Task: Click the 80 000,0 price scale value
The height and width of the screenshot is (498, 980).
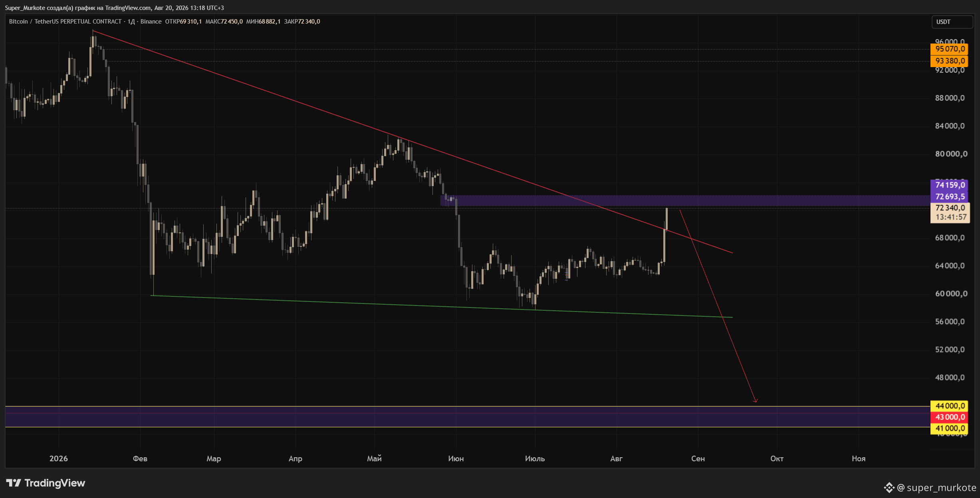Action: (951, 154)
